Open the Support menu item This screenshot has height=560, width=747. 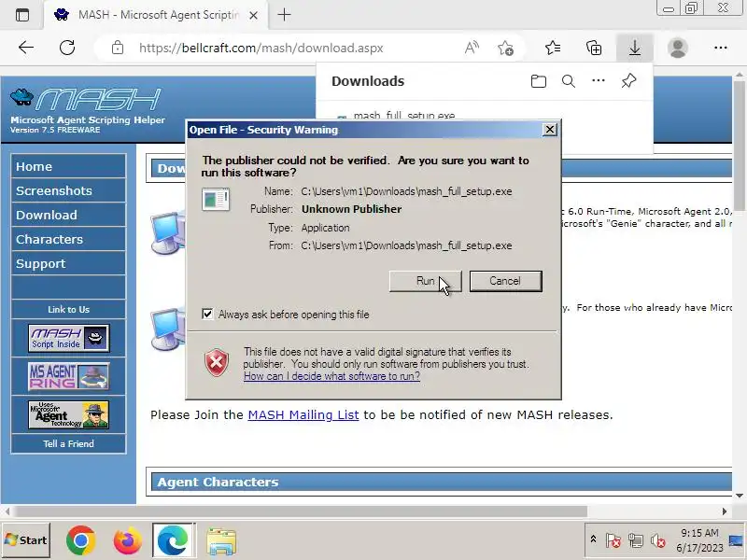click(68, 263)
